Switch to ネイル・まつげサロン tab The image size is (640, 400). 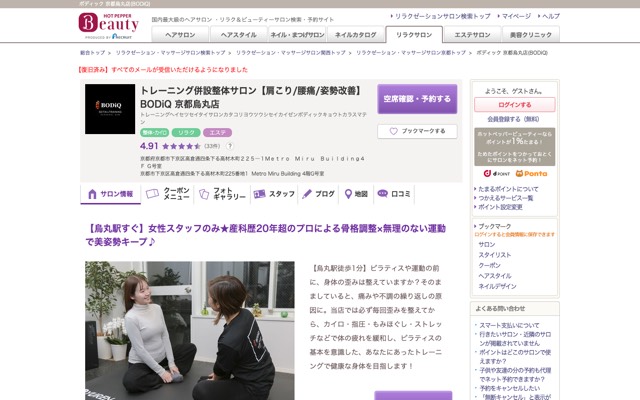click(x=297, y=35)
